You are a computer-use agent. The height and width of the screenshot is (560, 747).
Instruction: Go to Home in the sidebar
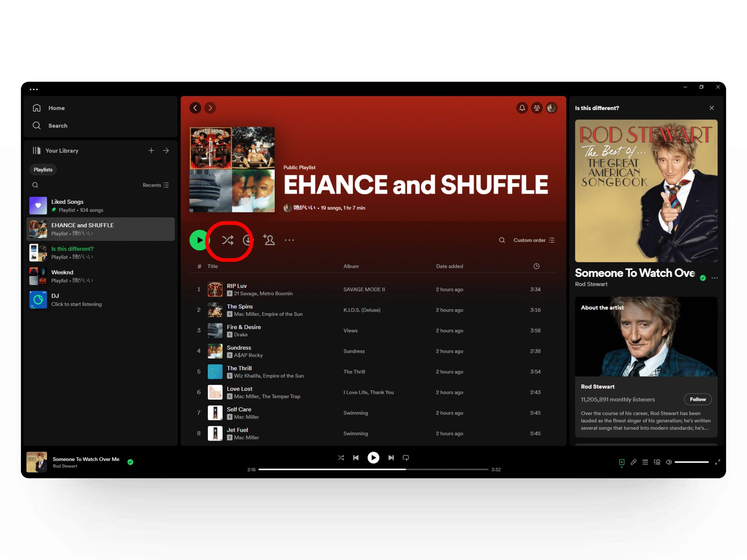[56, 108]
